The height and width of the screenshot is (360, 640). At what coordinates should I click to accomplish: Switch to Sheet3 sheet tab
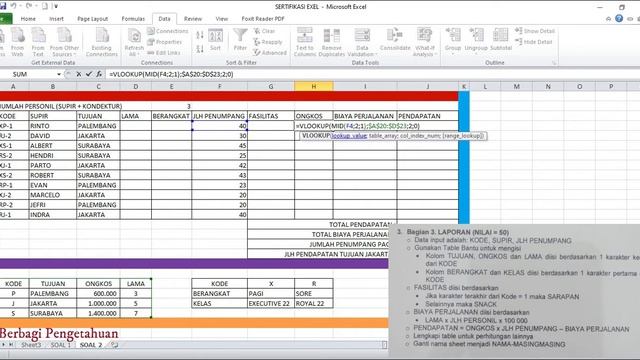click(31, 345)
